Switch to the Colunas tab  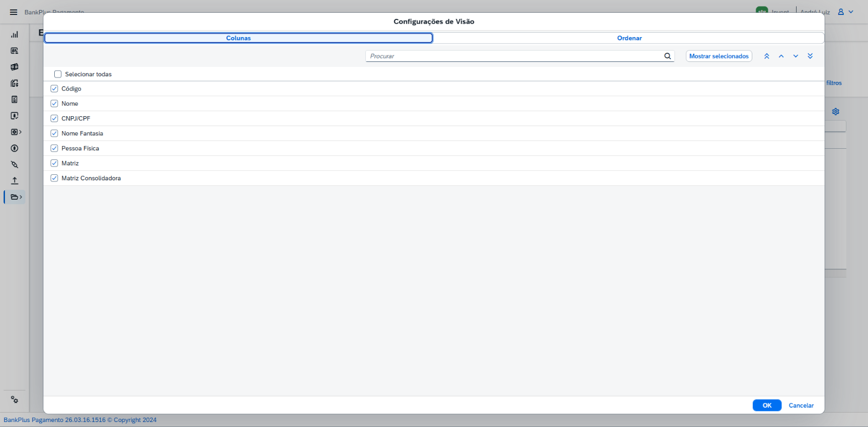pos(239,38)
